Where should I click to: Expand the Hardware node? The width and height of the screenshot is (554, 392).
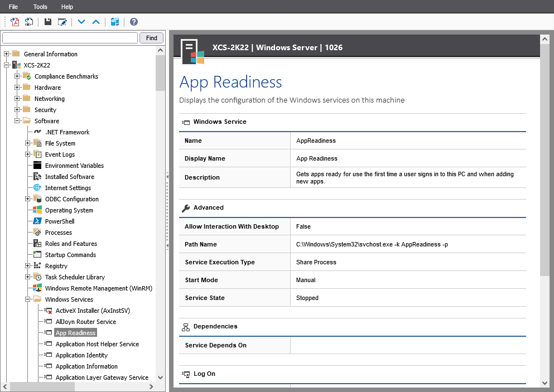[17, 87]
